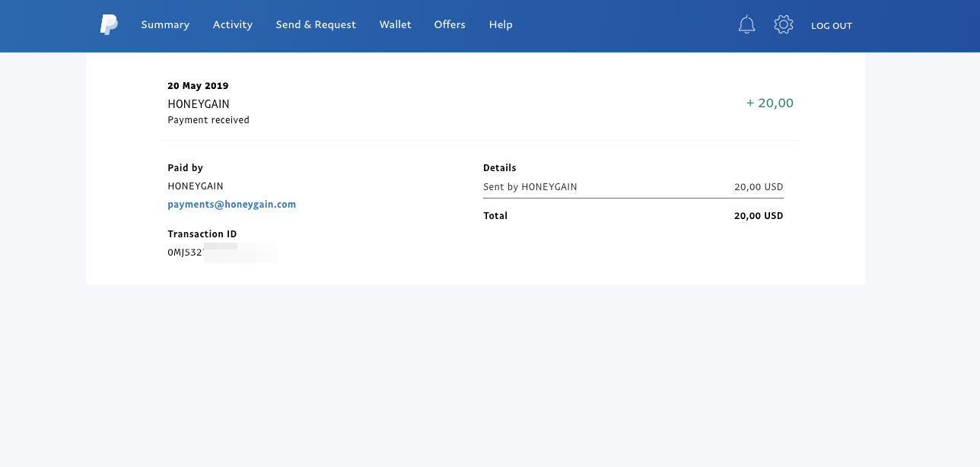Go to the Summary page
This screenshot has height=467, width=980.
(x=165, y=25)
